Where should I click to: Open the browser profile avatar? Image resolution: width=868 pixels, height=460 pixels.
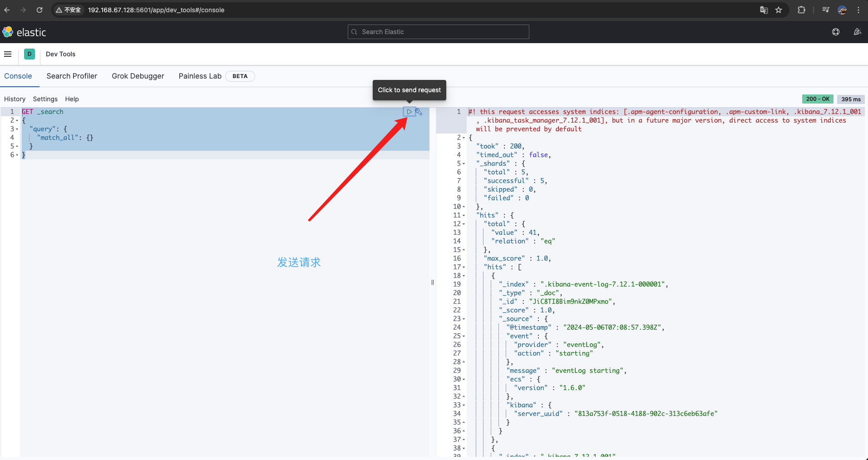click(x=842, y=10)
